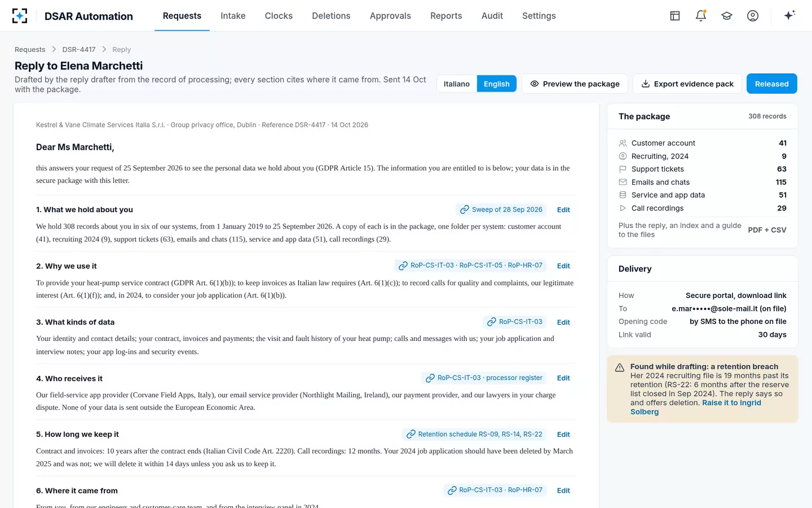Click the masked email e.mar•••••@sole-mail.it

click(729, 309)
